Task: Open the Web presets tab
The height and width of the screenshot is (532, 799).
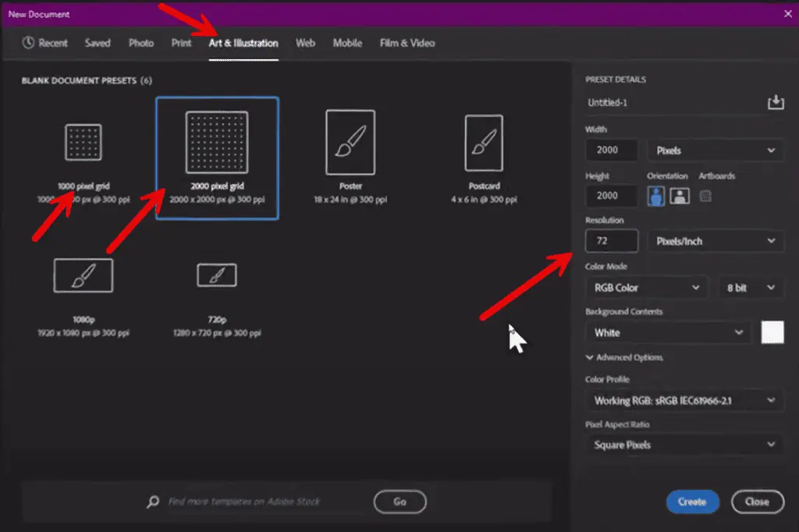Action: [305, 43]
